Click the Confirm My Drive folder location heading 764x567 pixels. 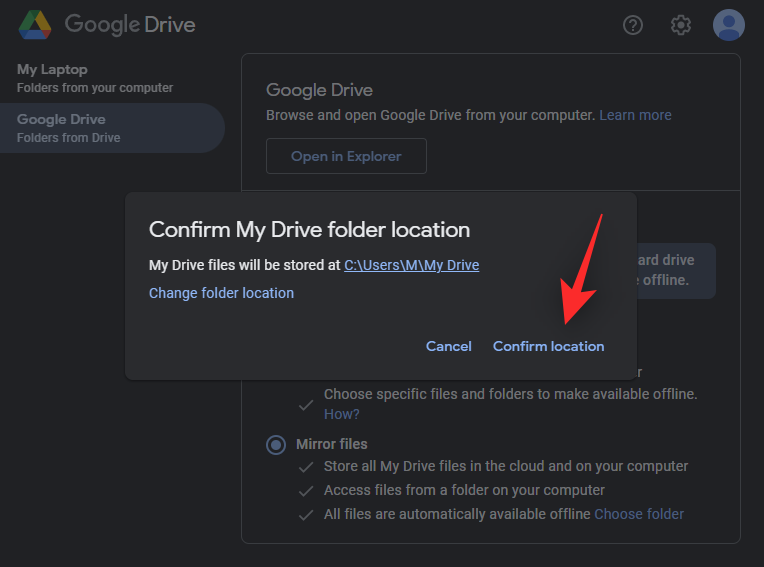(x=309, y=230)
